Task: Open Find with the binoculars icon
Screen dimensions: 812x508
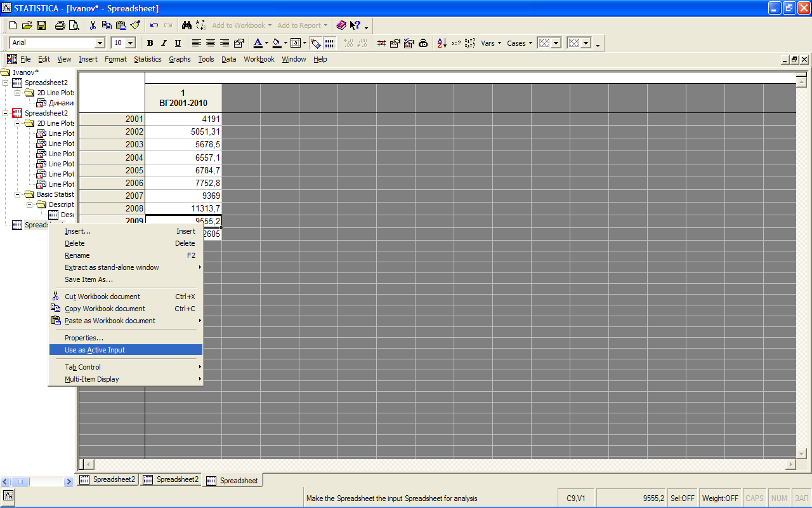Action: pyautogui.click(x=187, y=25)
